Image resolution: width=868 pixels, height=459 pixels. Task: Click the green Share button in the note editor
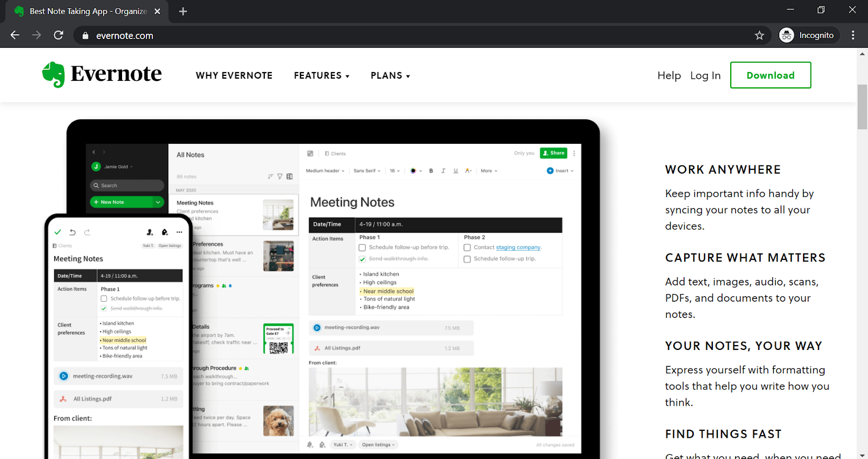point(554,153)
